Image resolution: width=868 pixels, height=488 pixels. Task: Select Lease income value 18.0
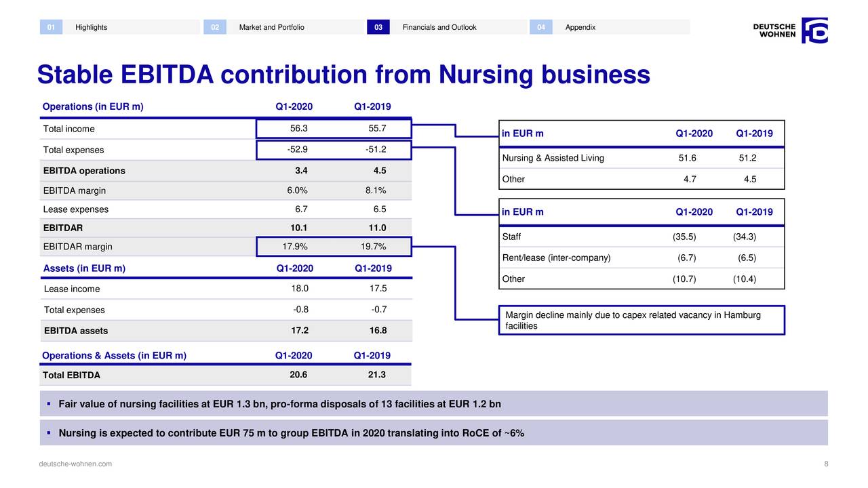point(300,289)
